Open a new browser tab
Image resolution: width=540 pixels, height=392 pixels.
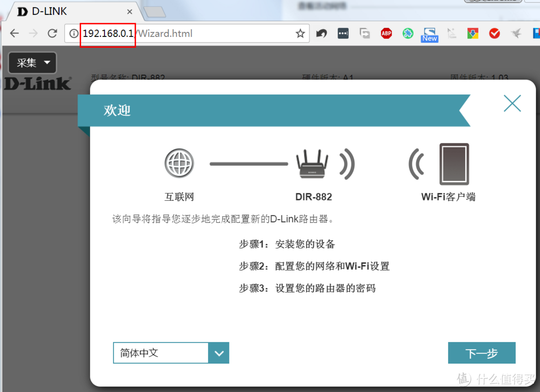coord(154,11)
